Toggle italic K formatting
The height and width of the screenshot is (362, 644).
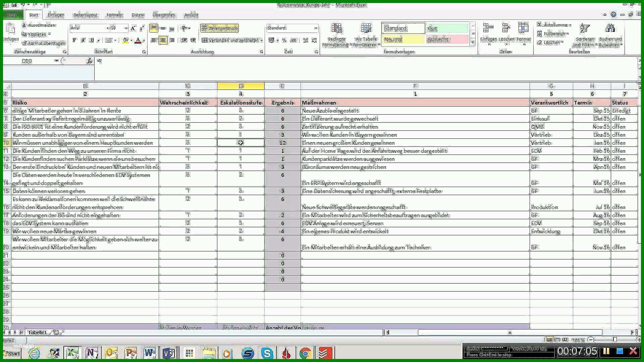83,40
